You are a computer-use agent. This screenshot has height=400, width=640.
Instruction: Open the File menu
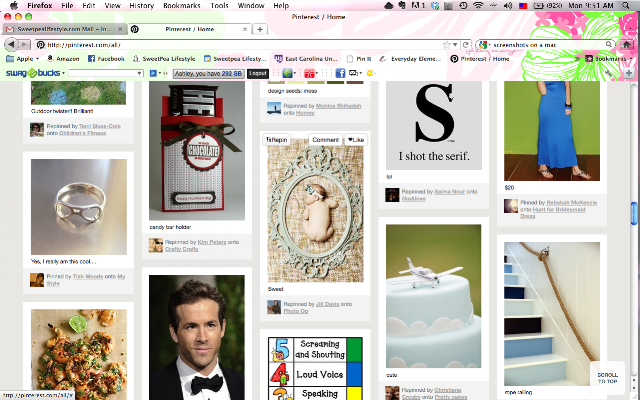pyautogui.click(x=67, y=5)
